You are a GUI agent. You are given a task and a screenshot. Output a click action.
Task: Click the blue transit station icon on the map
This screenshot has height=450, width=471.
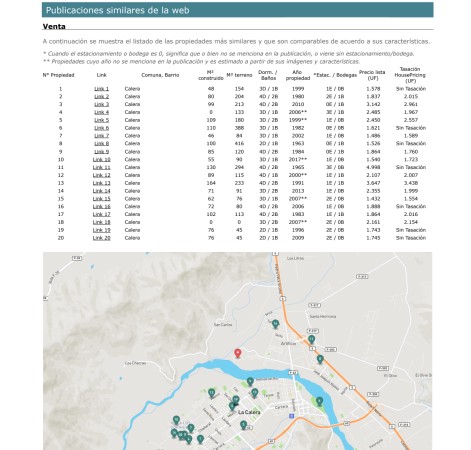coord(292,416)
